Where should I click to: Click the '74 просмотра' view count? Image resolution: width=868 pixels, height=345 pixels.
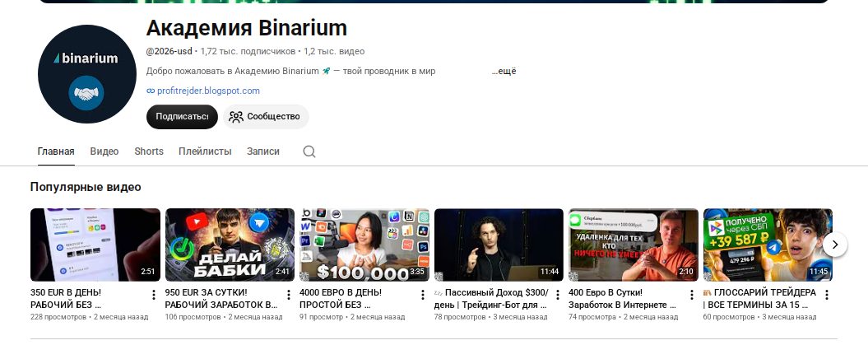[x=592, y=317]
